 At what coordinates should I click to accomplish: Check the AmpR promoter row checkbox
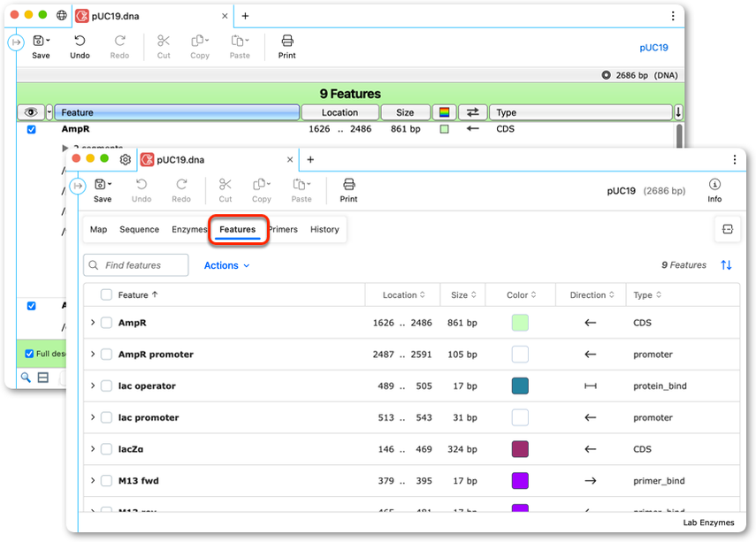(106, 355)
